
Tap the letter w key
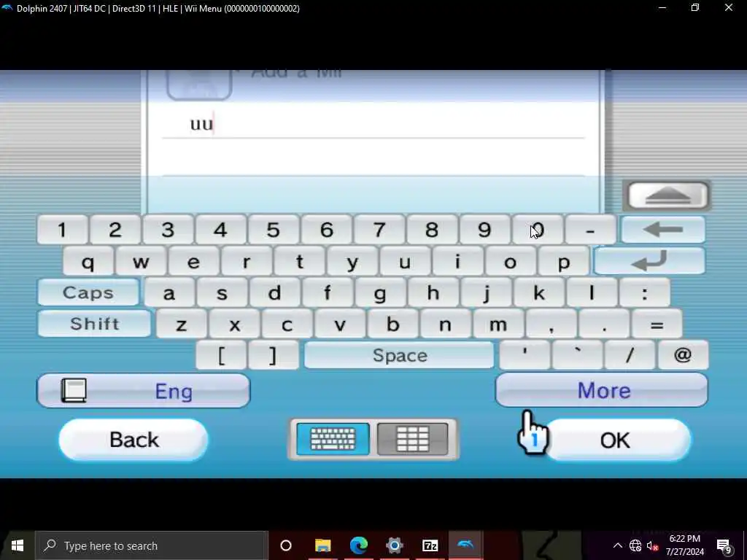(x=141, y=262)
